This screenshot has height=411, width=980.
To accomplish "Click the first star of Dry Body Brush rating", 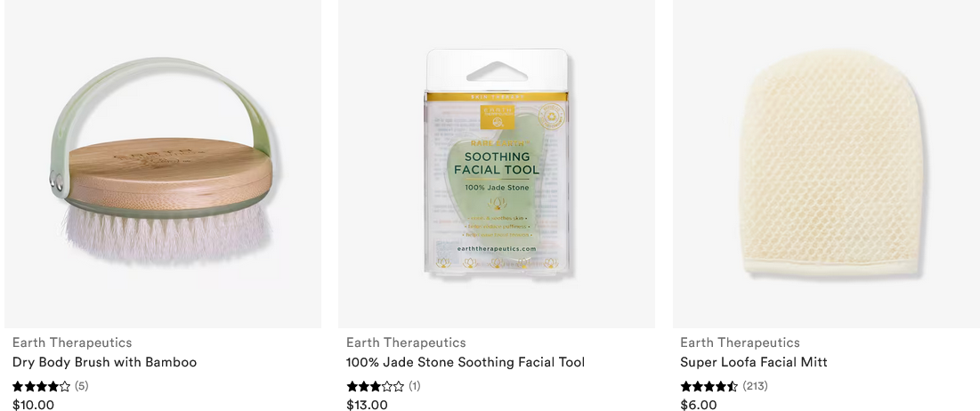I will click(x=18, y=386).
